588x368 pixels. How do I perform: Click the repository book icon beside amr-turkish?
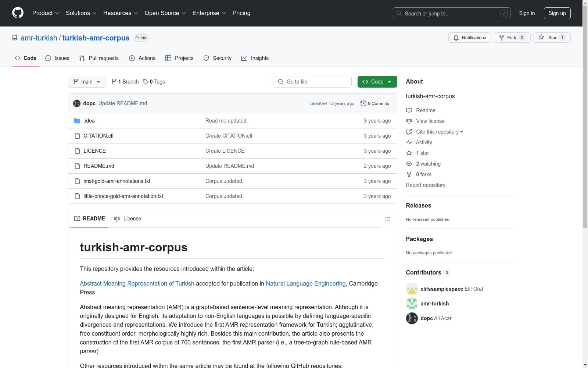pos(15,38)
